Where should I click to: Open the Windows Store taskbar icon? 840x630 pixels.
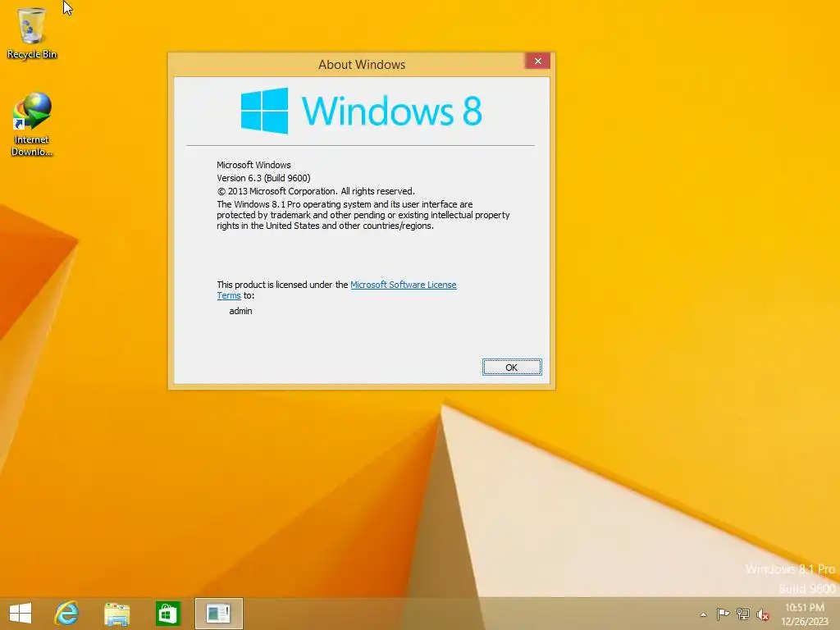click(167, 614)
